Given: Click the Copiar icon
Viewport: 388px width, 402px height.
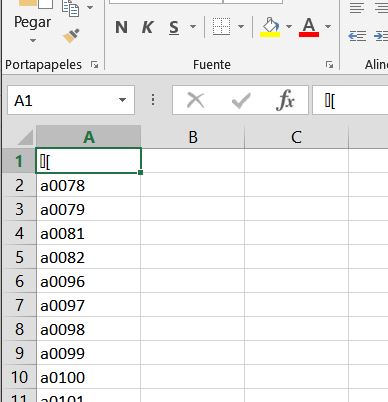Looking at the screenshot, I should click(x=70, y=8).
